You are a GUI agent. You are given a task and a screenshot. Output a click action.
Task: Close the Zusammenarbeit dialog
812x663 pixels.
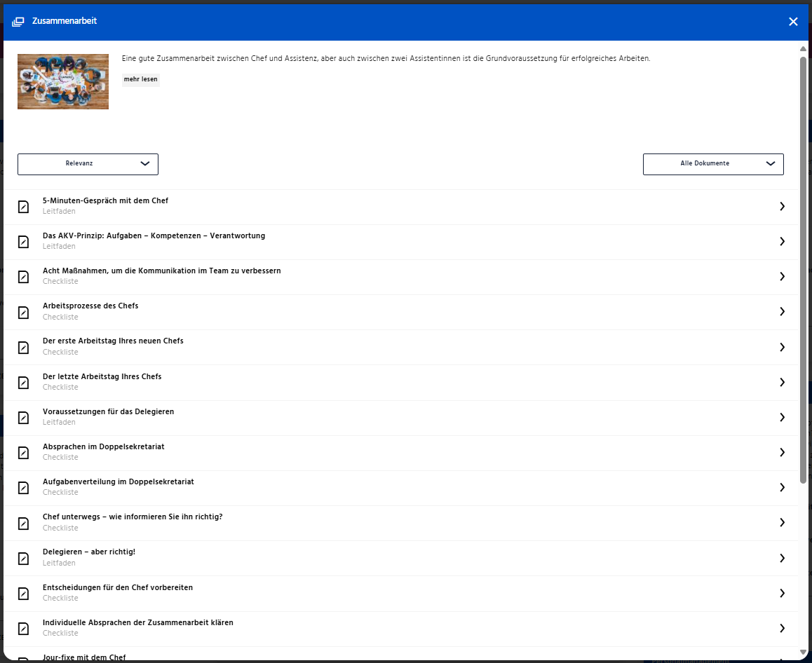coord(793,22)
